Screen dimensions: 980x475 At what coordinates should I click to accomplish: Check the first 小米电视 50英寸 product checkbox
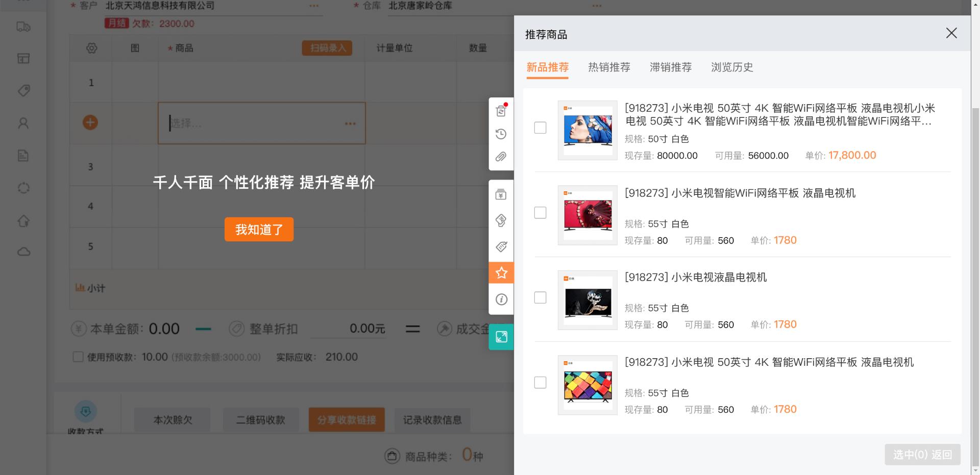click(540, 128)
